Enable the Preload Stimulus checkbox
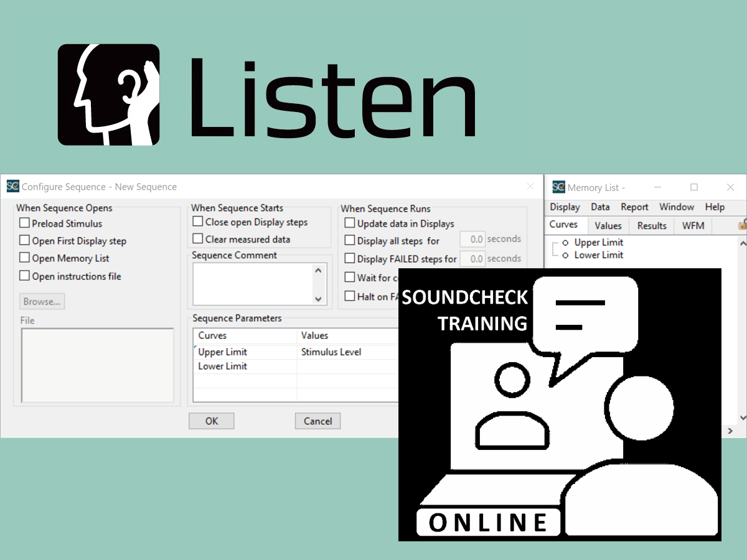747x560 pixels. coord(25,222)
